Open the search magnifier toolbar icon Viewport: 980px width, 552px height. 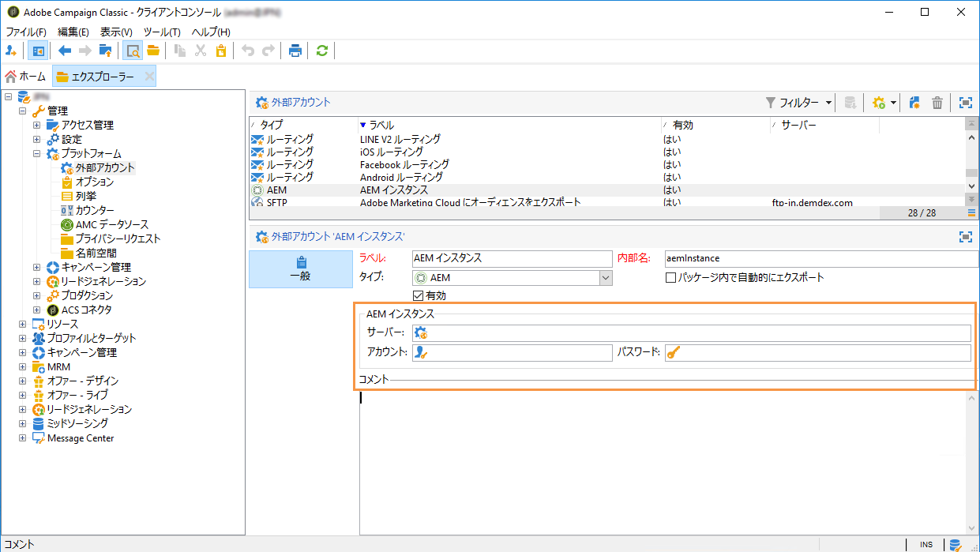coord(133,51)
